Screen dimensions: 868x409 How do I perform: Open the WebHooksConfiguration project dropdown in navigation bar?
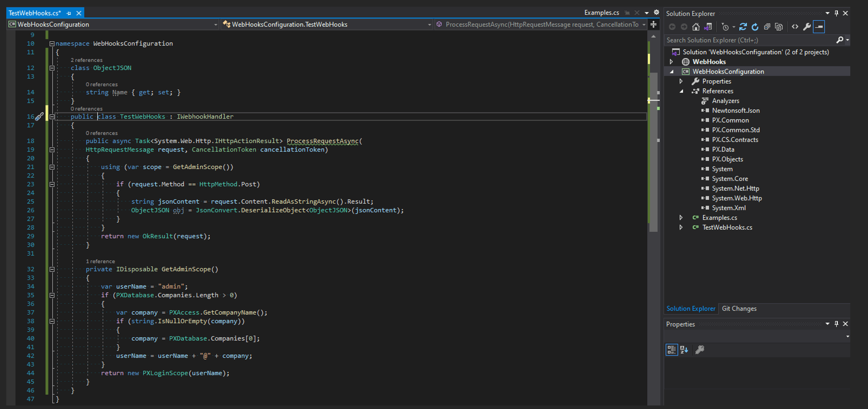click(215, 24)
